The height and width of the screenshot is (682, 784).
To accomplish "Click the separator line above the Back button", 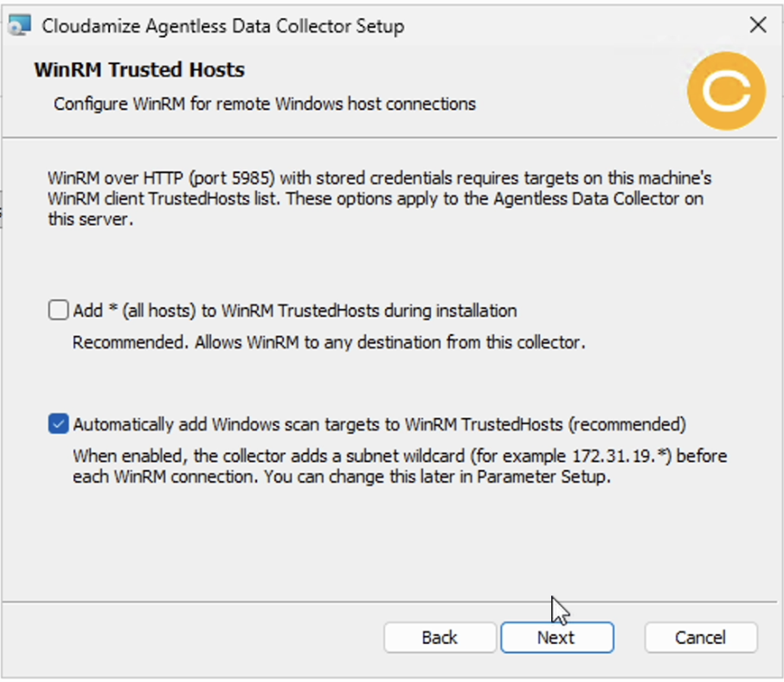I will [390, 602].
